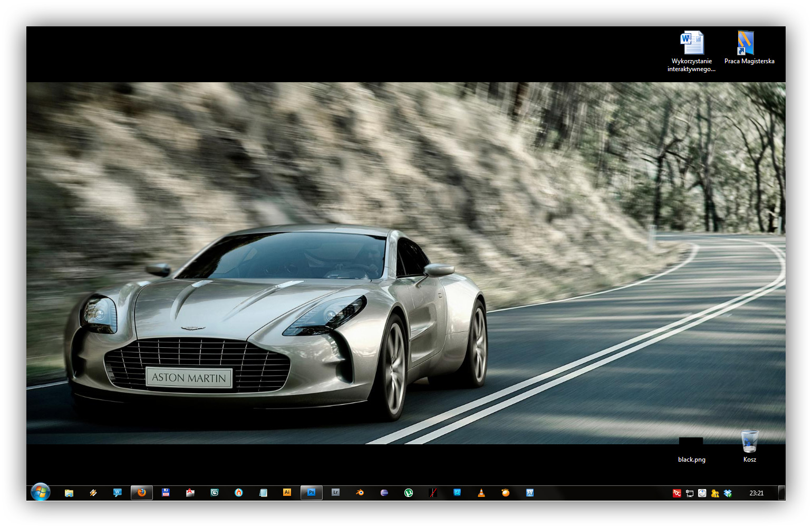The height and width of the screenshot is (527, 812).
Task: Open the clock showing 23:21
Action: (x=756, y=493)
